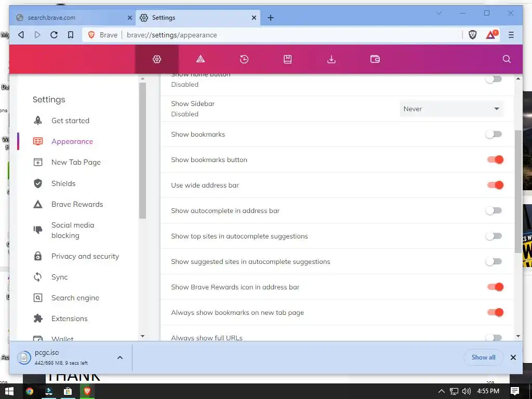Click the forward navigation arrow

tap(37, 35)
